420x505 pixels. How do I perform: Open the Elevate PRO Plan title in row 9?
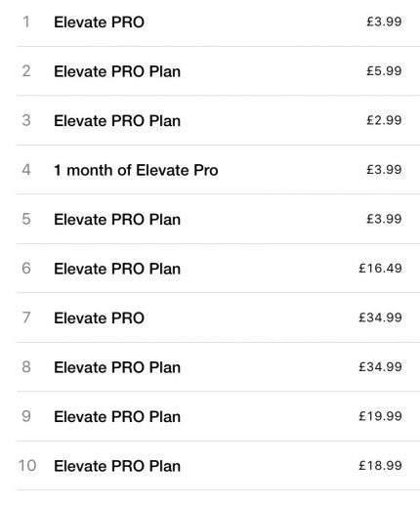pos(117,417)
